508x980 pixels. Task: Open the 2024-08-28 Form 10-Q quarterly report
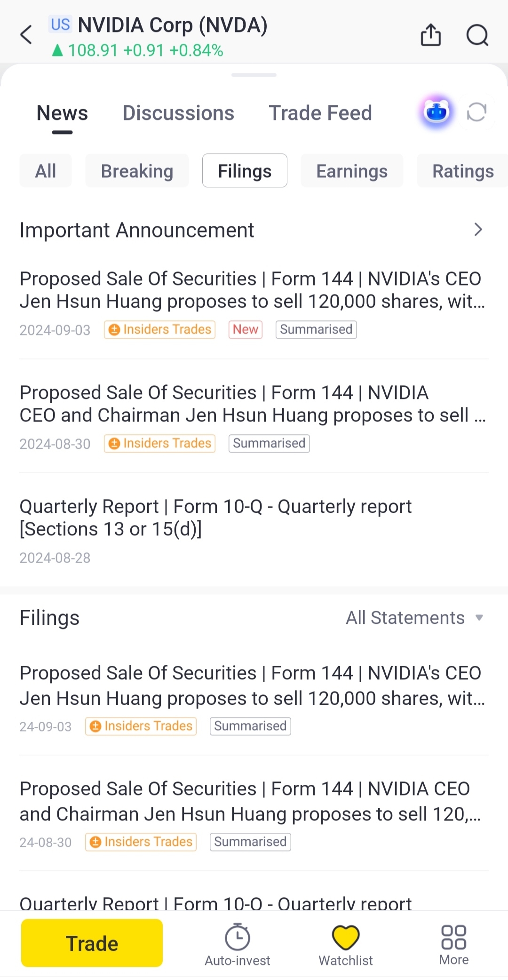pos(215,518)
